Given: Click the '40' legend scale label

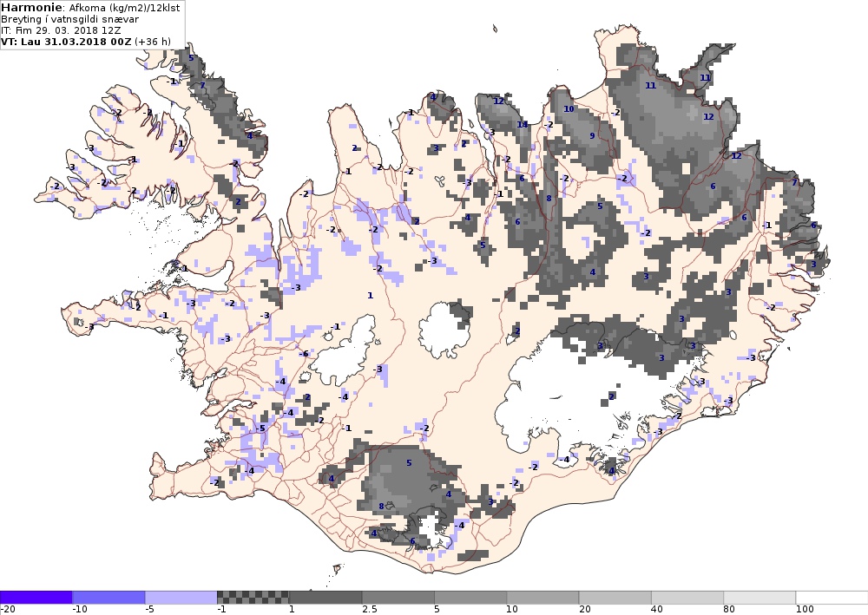Looking at the screenshot, I should pos(657,610).
